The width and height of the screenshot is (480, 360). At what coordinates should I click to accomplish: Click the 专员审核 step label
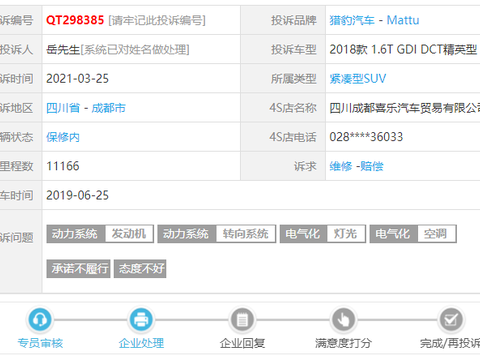40,343
